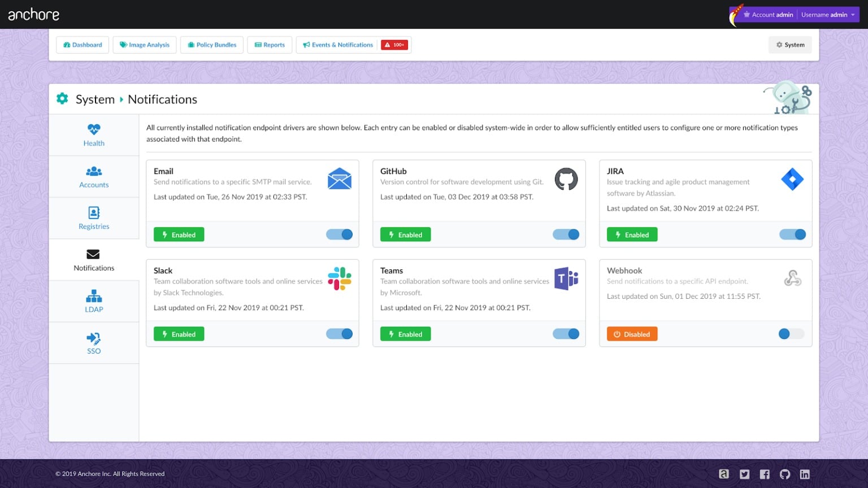868x488 pixels.
Task: Click the Email envelope icon
Action: click(340, 178)
